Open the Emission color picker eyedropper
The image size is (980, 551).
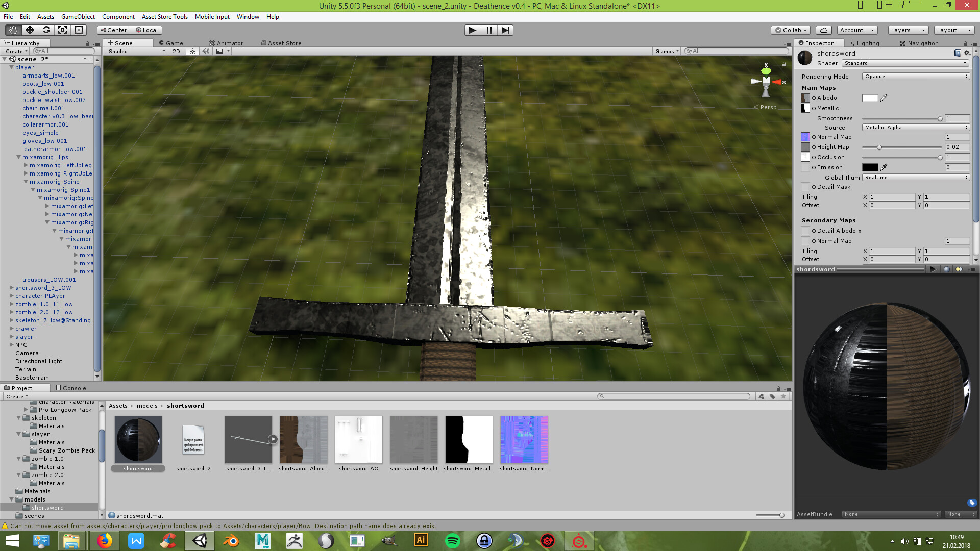(885, 167)
